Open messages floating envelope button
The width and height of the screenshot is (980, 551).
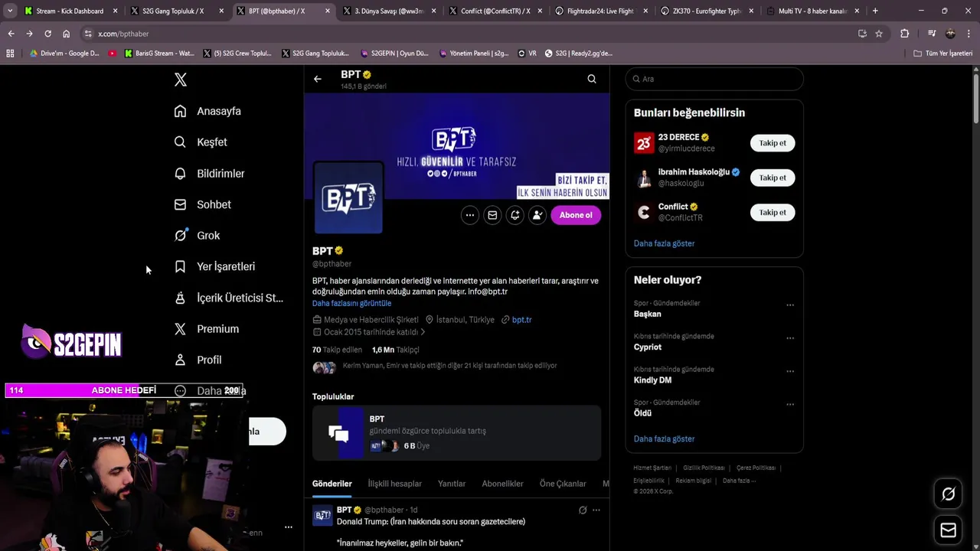pyautogui.click(x=948, y=530)
